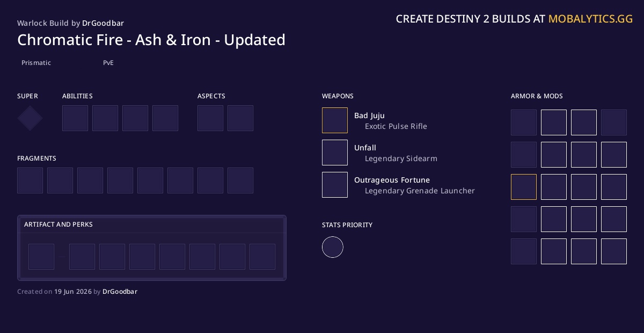Click the diamond-shaped Super slot
The width and height of the screenshot is (644, 333).
30,118
